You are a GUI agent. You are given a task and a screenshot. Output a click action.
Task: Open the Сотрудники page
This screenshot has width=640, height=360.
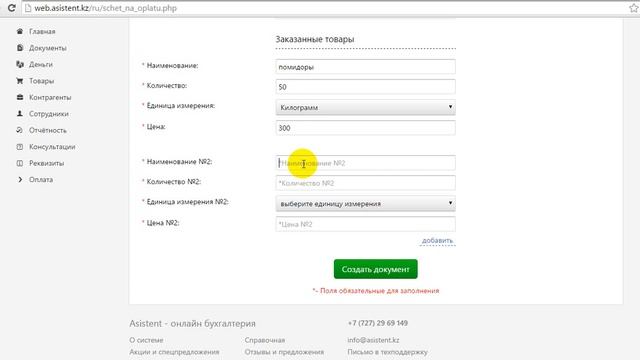tap(49, 113)
